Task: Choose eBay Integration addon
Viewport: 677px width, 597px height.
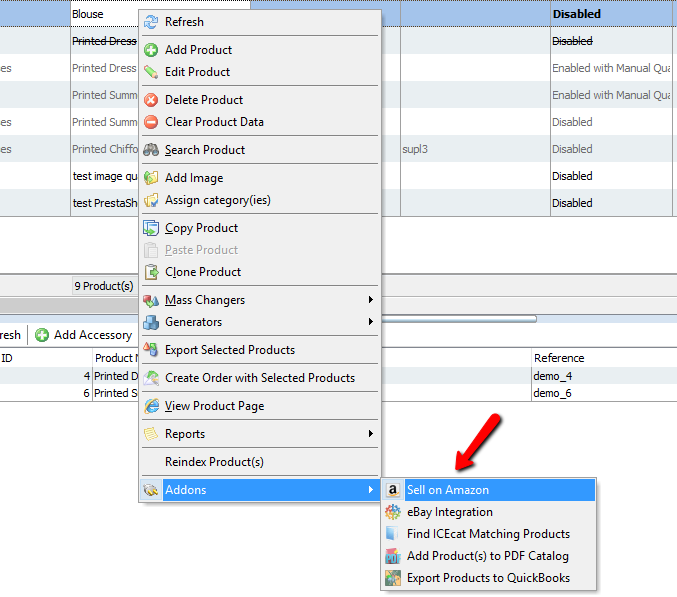Action: click(x=489, y=512)
